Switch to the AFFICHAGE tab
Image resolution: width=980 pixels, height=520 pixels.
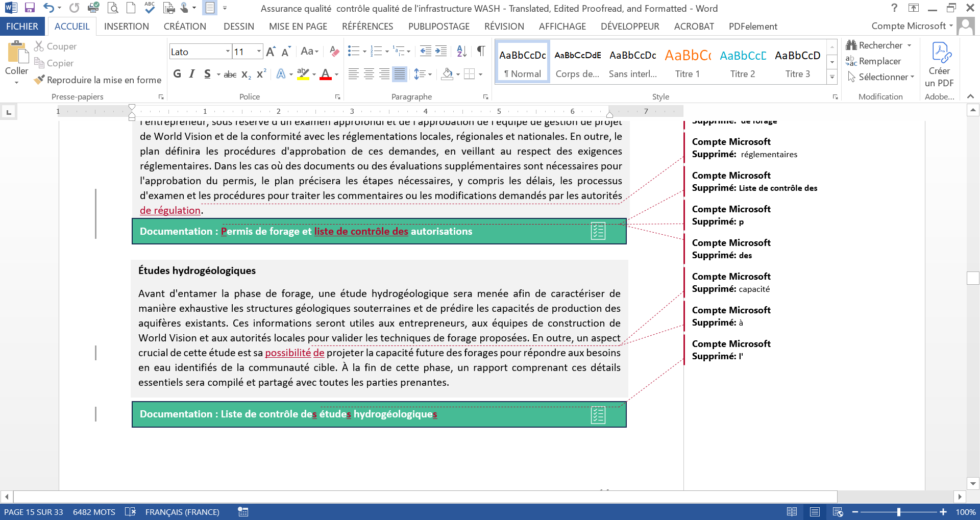(562, 26)
